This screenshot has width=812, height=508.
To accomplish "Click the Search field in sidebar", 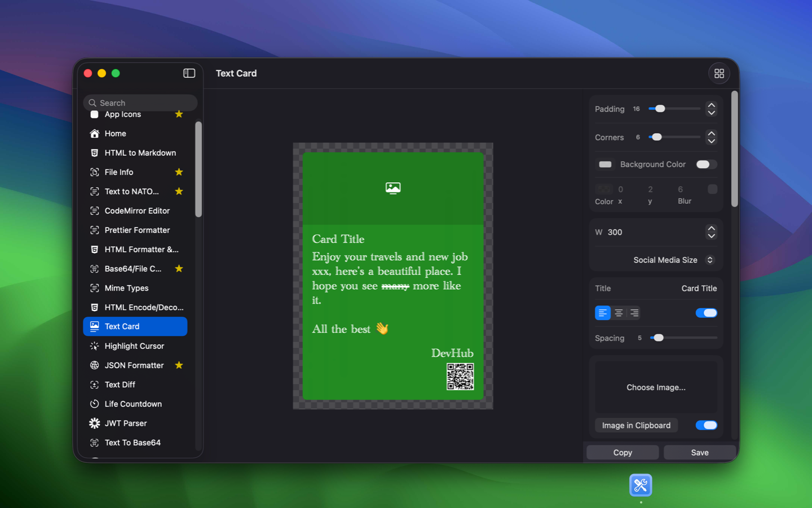I will [140, 103].
